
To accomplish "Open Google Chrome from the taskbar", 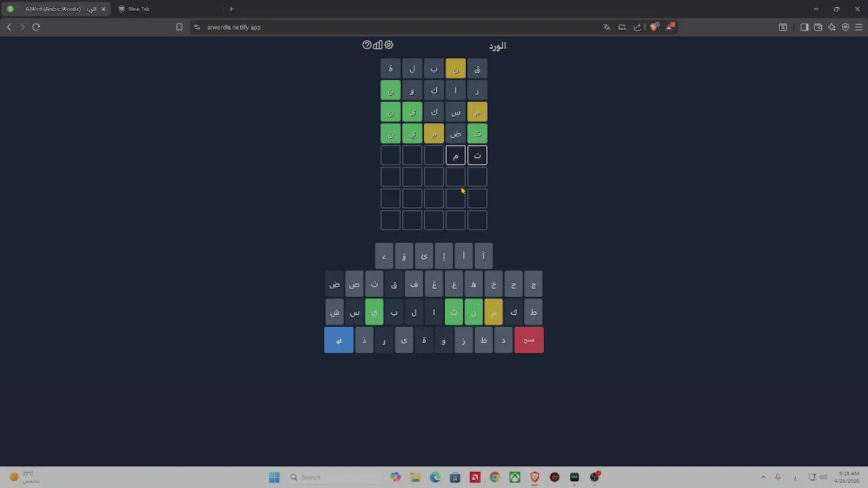I will [x=495, y=477].
